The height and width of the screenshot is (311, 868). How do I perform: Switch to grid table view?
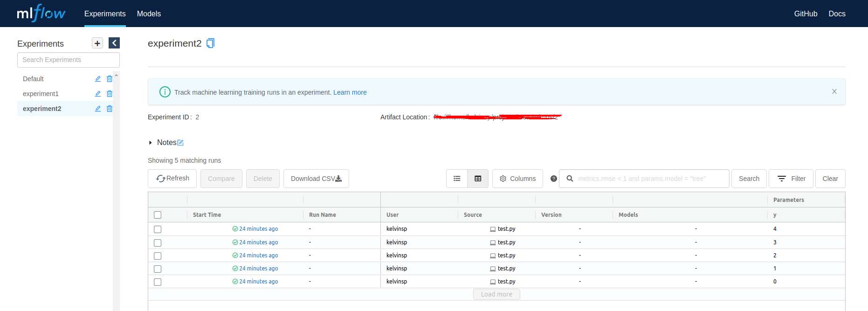(x=478, y=179)
